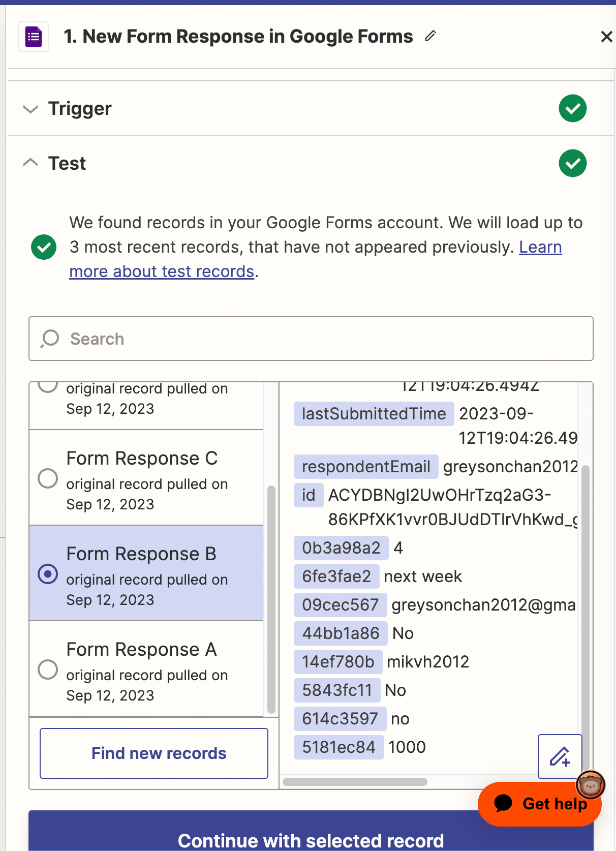
Task: Click the Get help chat bubble icon
Action: (x=503, y=804)
